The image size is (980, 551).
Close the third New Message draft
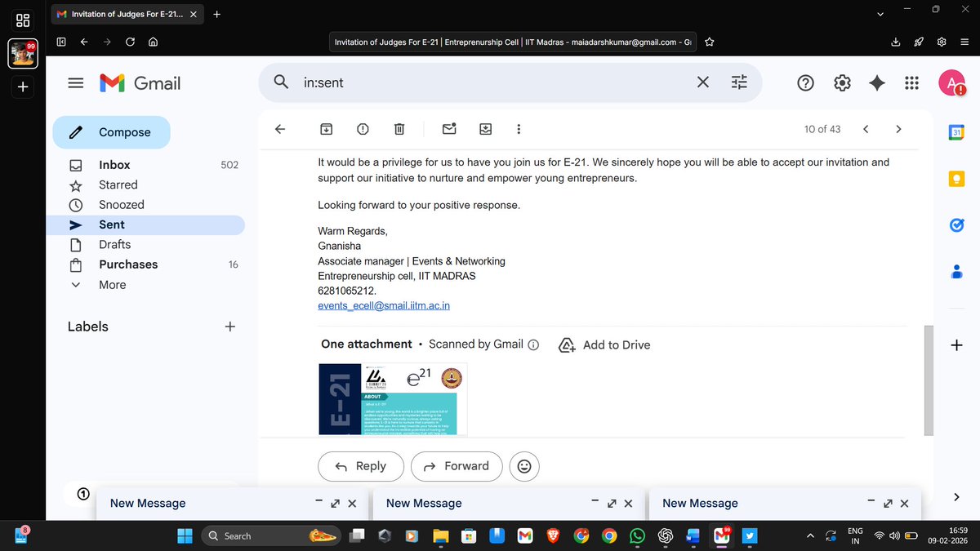click(x=904, y=504)
